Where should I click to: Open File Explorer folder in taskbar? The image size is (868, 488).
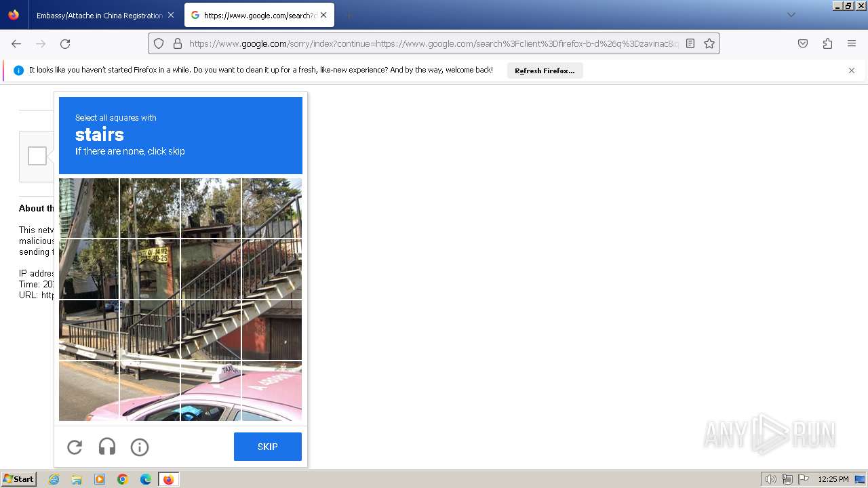click(x=77, y=479)
